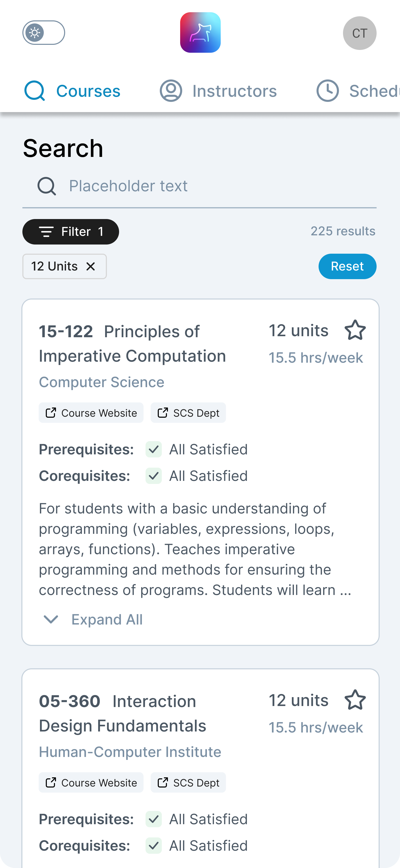Star the 05-360 Interaction Design course

point(355,700)
